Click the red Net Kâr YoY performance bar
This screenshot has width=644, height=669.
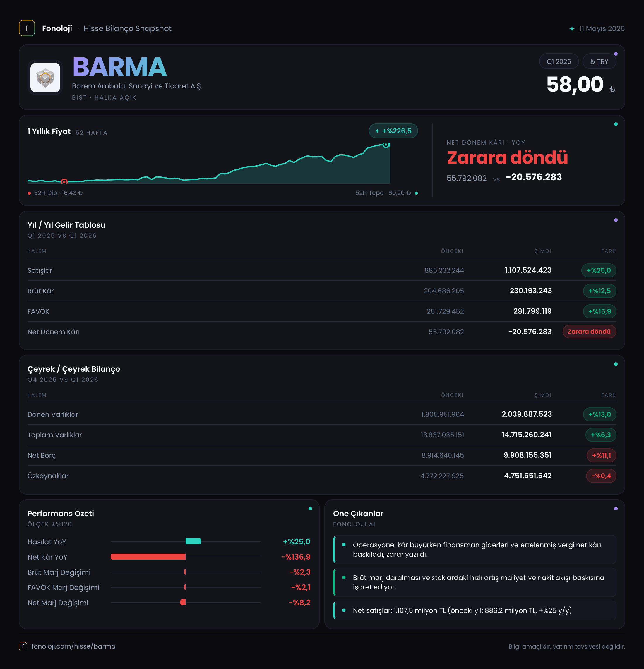pos(148,557)
